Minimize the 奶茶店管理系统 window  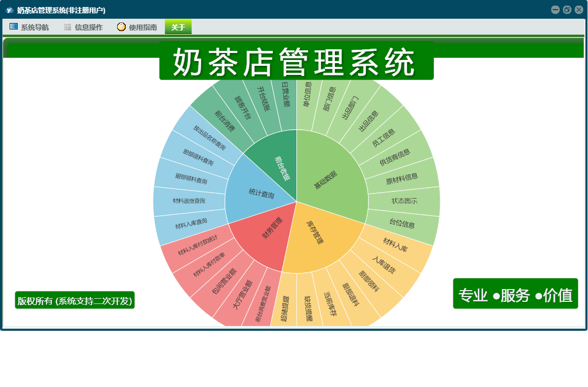(555, 10)
